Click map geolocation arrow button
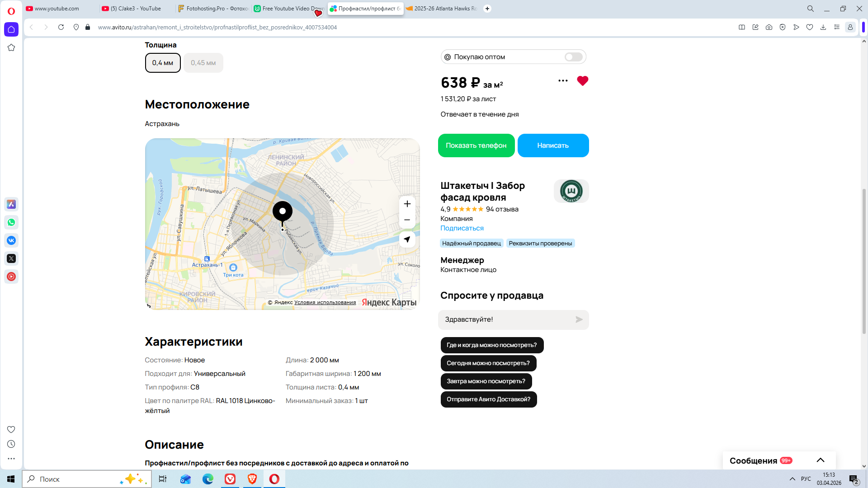 pos(407,239)
